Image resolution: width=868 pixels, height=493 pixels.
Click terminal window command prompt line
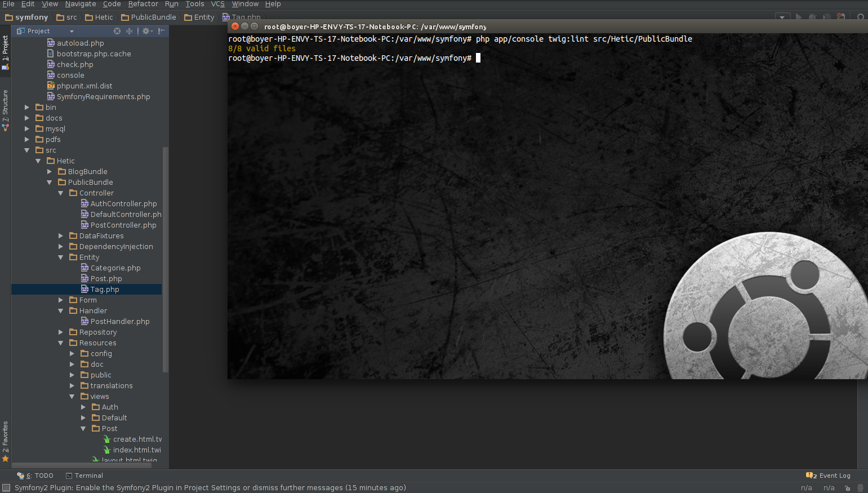click(354, 58)
